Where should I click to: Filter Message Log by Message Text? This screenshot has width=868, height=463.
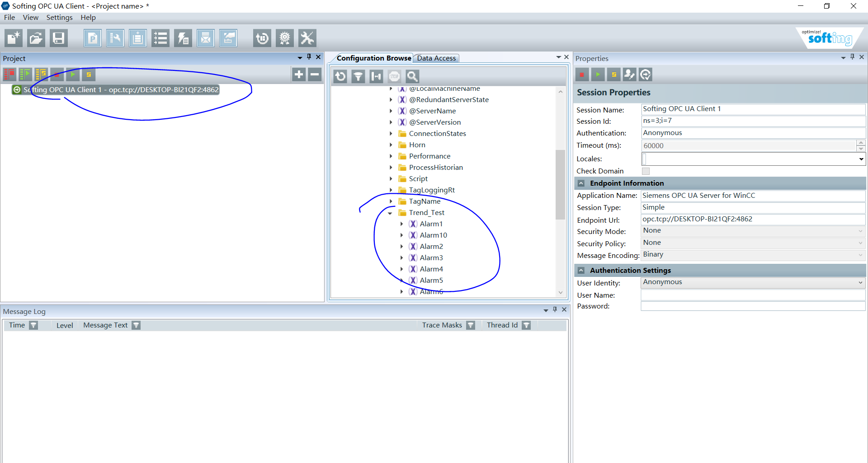(136, 325)
